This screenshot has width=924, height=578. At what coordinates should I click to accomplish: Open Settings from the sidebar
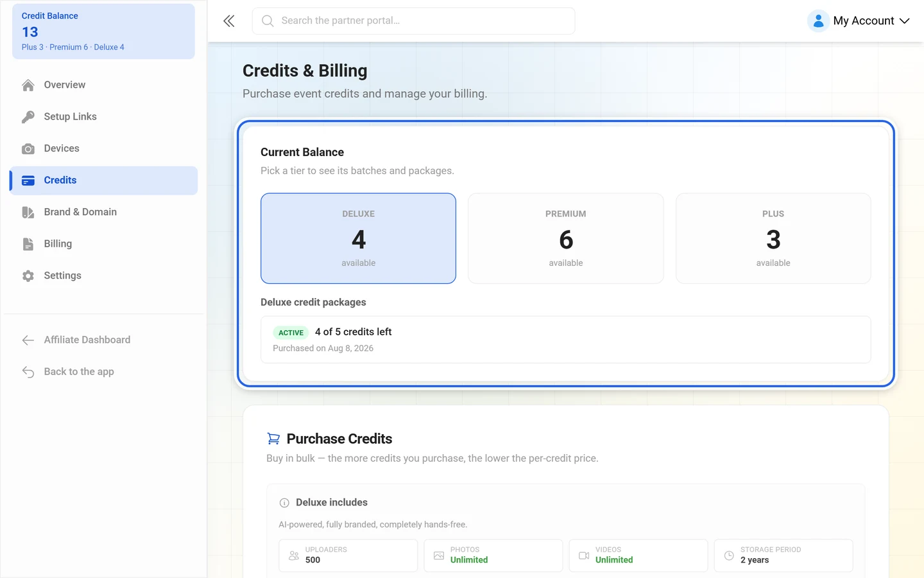(x=103, y=276)
